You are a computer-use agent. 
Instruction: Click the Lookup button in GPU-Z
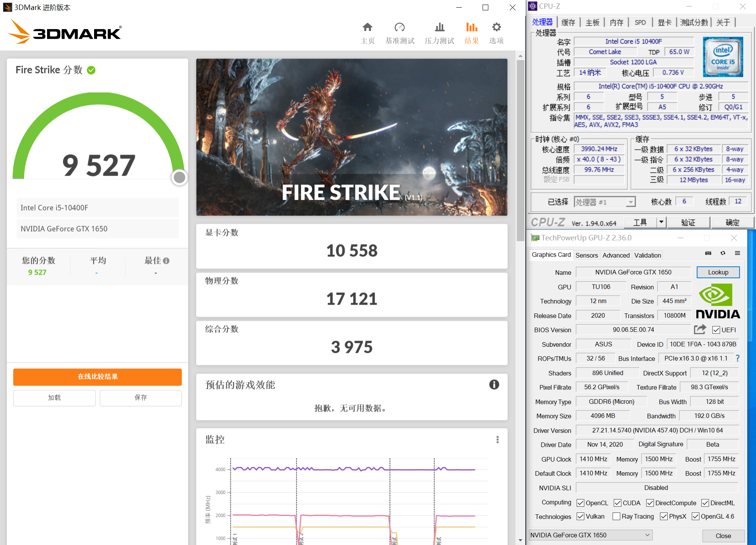[x=718, y=272]
